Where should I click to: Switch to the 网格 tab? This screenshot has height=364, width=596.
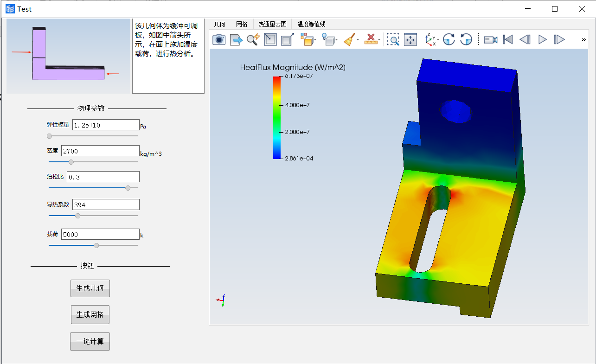click(242, 24)
